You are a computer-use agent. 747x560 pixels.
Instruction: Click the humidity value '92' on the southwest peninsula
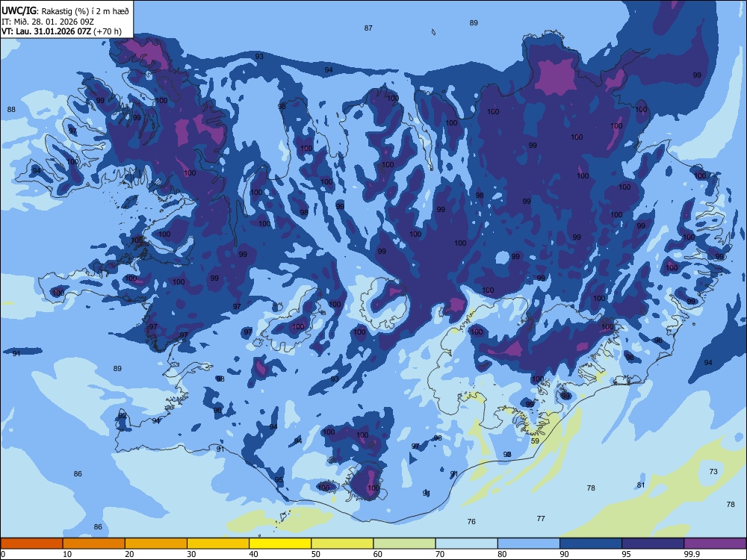click(x=123, y=416)
